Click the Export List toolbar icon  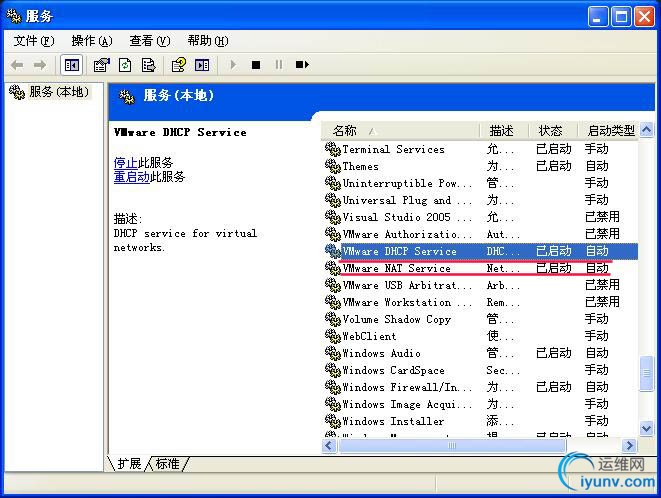coord(148,65)
